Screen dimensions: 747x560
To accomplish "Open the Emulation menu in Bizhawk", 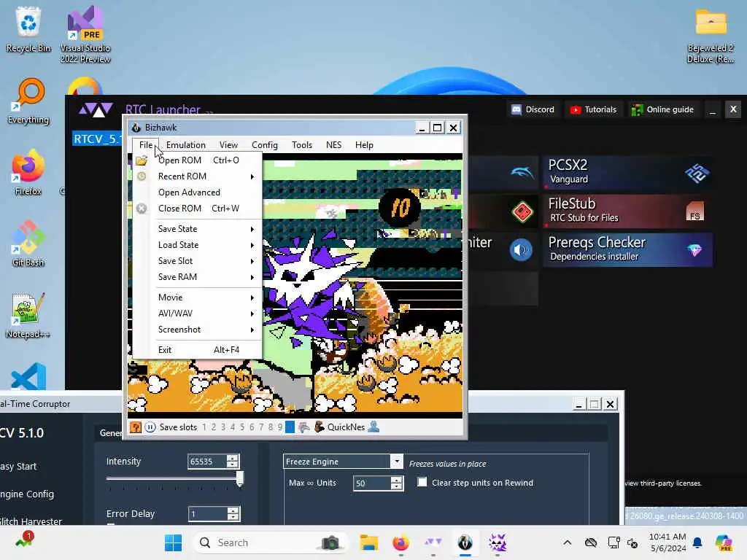I will pos(186,145).
